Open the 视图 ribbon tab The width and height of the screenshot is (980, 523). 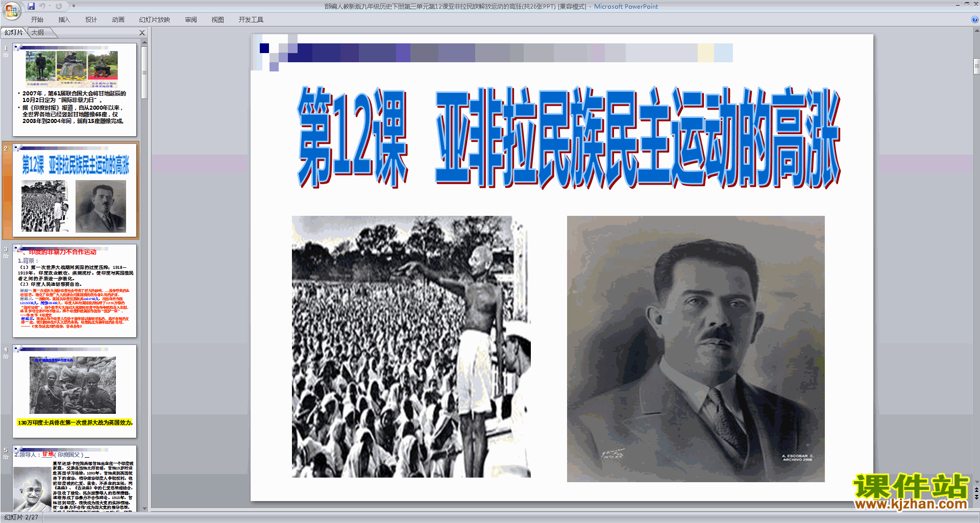(218, 20)
